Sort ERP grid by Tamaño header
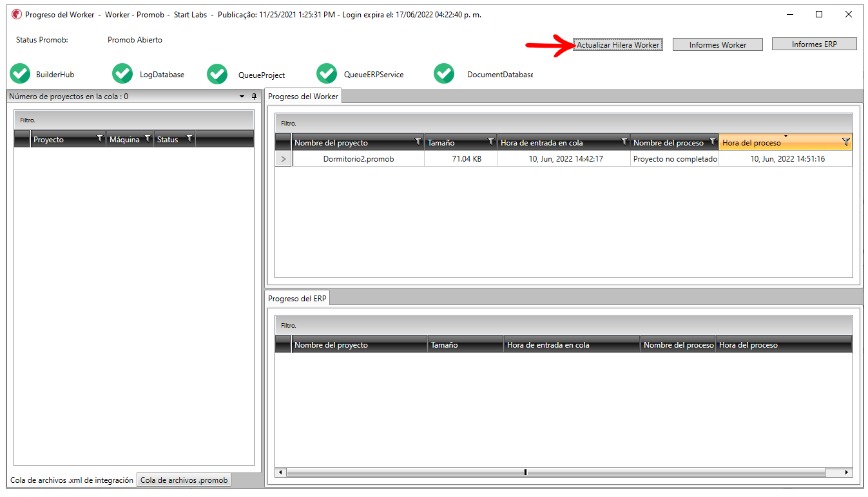The image size is (868, 497). (465, 344)
